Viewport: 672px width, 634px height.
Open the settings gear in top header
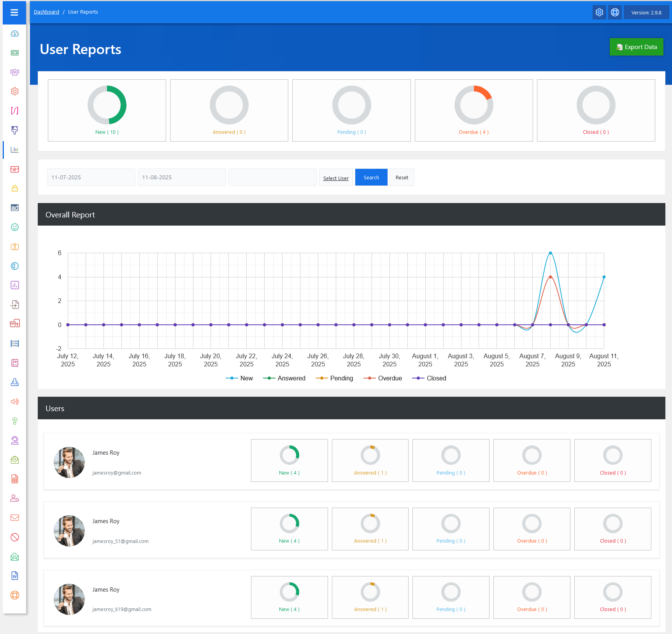pos(599,12)
